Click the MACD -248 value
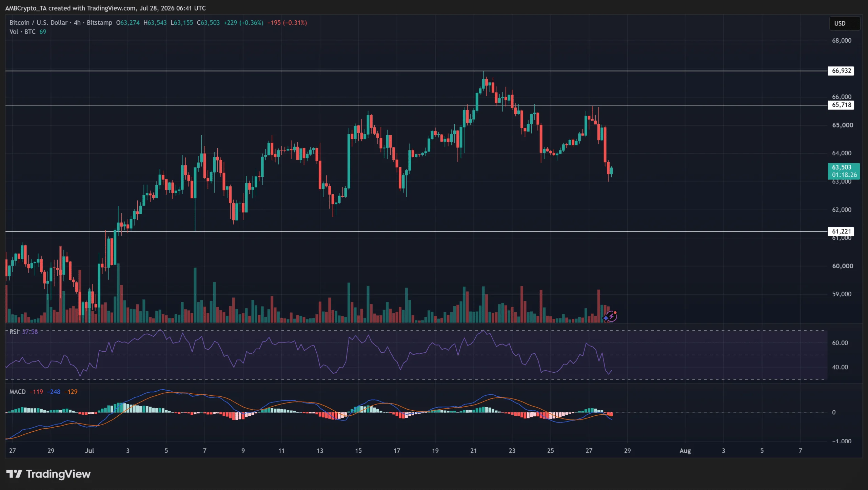The image size is (868, 490). click(x=54, y=392)
